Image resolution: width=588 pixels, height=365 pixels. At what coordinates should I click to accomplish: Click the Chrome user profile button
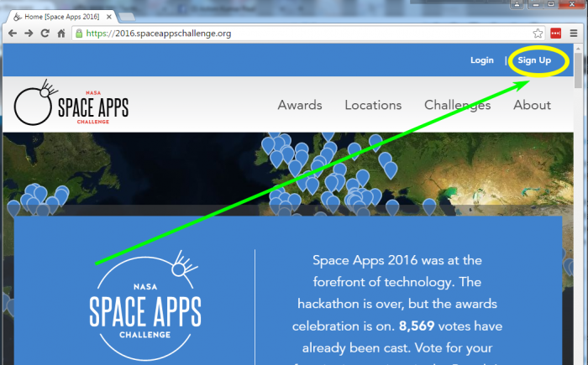point(517,4)
